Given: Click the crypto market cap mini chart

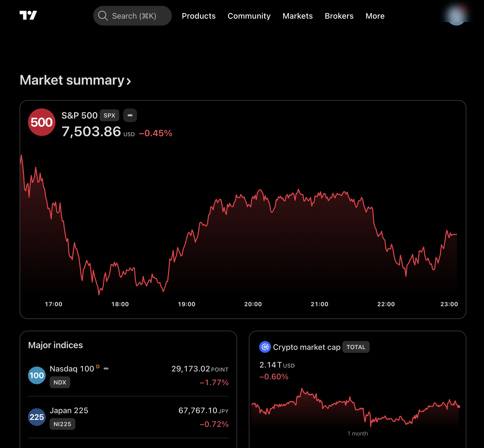Looking at the screenshot, I should coord(355,407).
